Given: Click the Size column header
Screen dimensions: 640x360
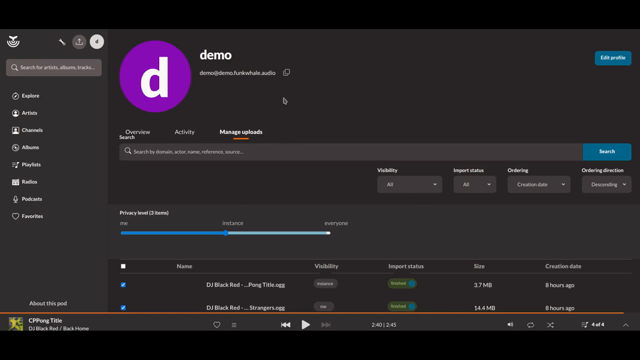Looking at the screenshot, I should (479, 266).
